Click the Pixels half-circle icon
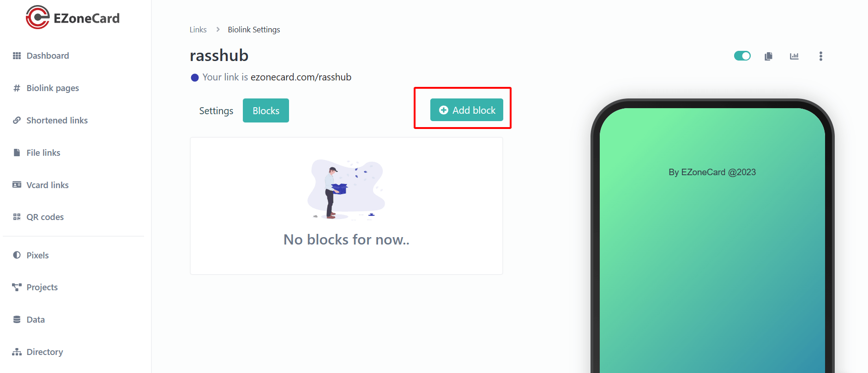The height and width of the screenshot is (373, 868). (x=17, y=255)
